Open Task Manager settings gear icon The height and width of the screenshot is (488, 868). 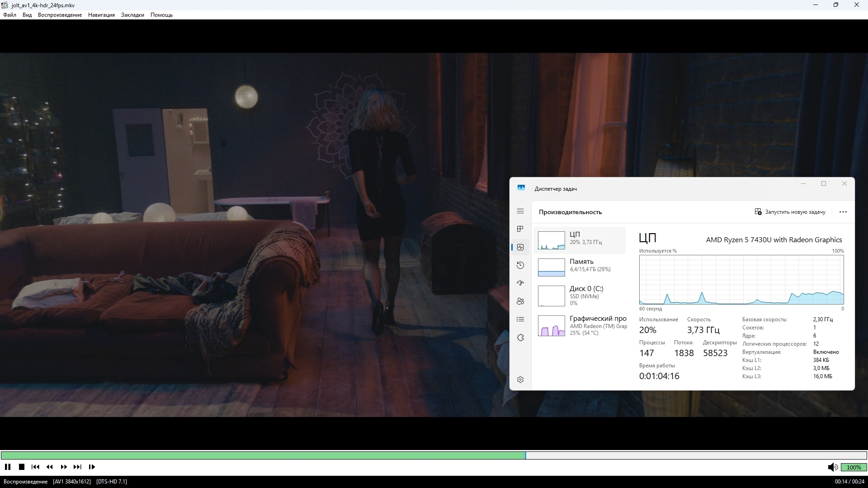[x=520, y=380]
